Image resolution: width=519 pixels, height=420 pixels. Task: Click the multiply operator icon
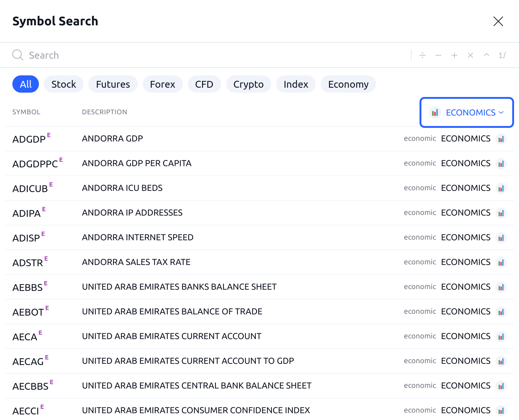[470, 55]
